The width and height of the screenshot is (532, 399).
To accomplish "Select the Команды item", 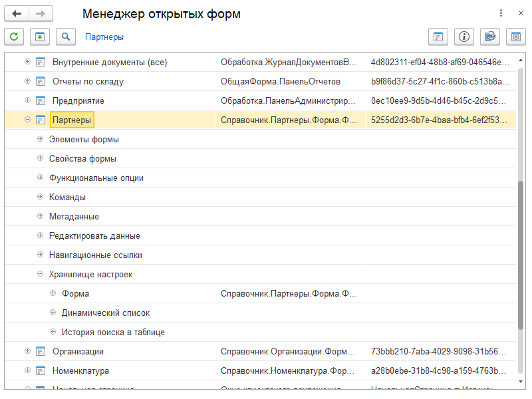I will point(67,197).
